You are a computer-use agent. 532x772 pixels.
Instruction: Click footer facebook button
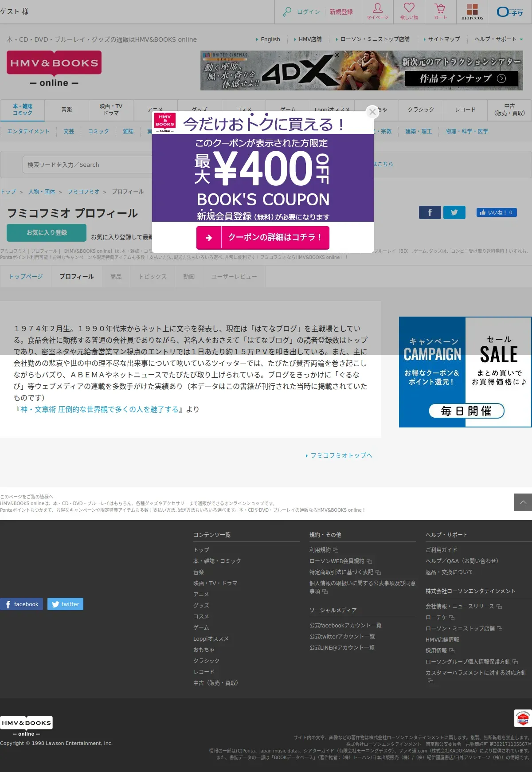[21, 604]
